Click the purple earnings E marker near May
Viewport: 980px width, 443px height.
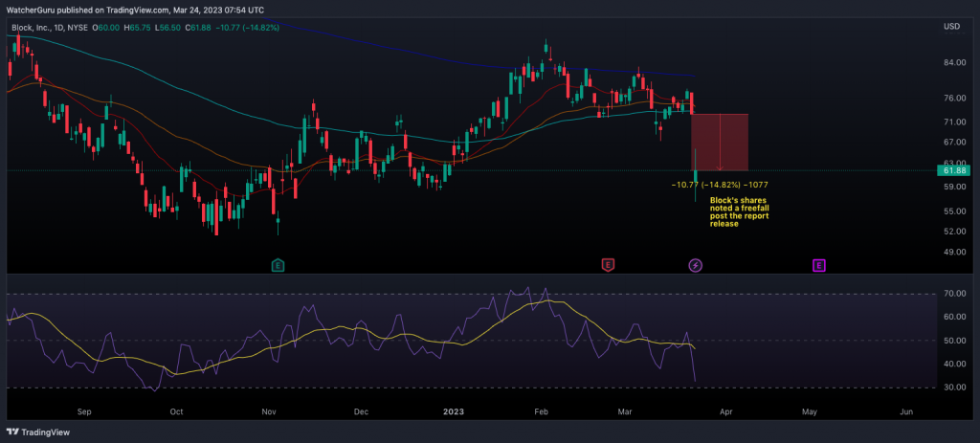[x=819, y=266]
